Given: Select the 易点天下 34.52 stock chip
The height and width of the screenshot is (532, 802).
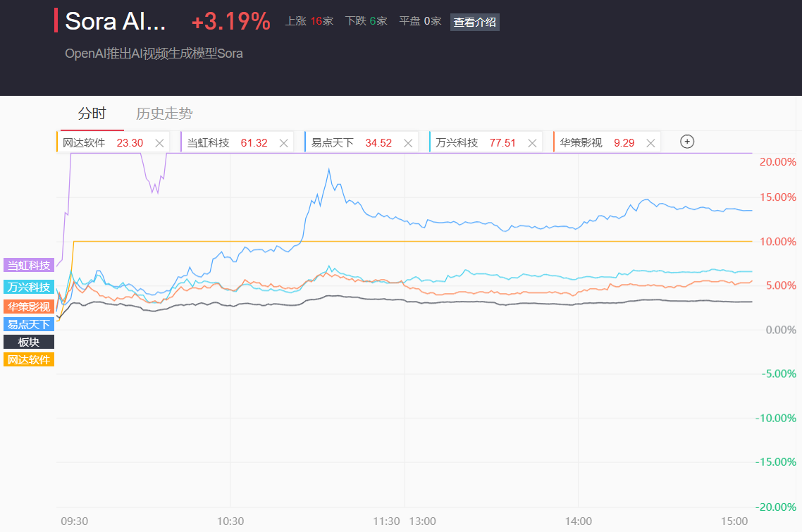Looking at the screenshot, I should point(351,143).
